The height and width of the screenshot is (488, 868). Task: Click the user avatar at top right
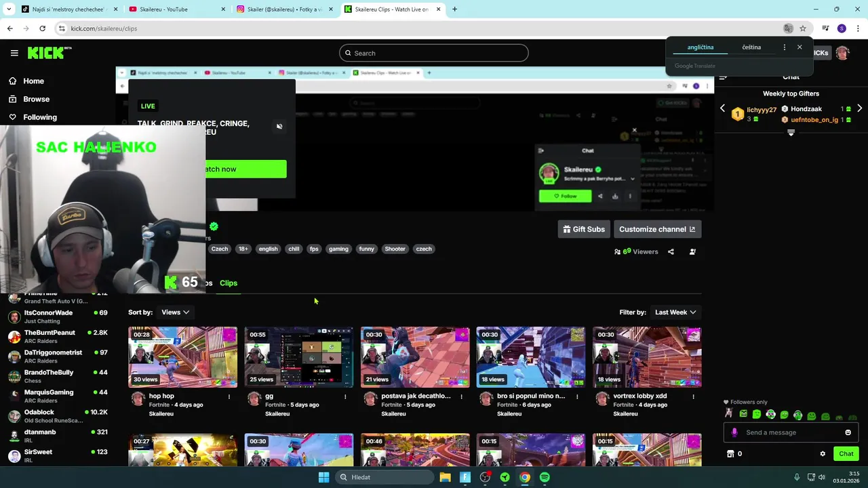(x=842, y=53)
